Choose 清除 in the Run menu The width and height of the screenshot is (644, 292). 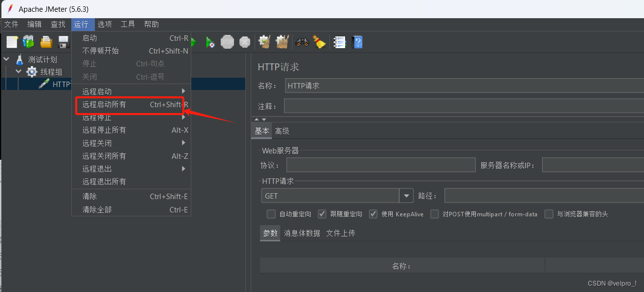[131, 196]
